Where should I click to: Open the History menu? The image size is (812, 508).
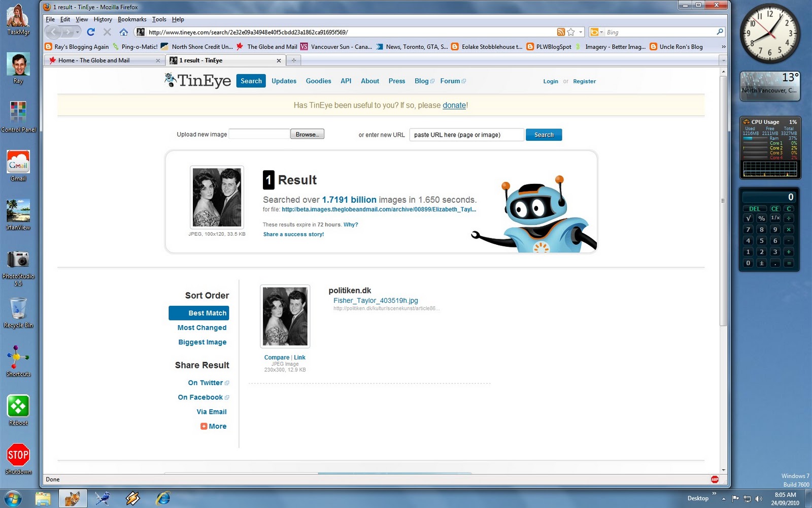(102, 19)
